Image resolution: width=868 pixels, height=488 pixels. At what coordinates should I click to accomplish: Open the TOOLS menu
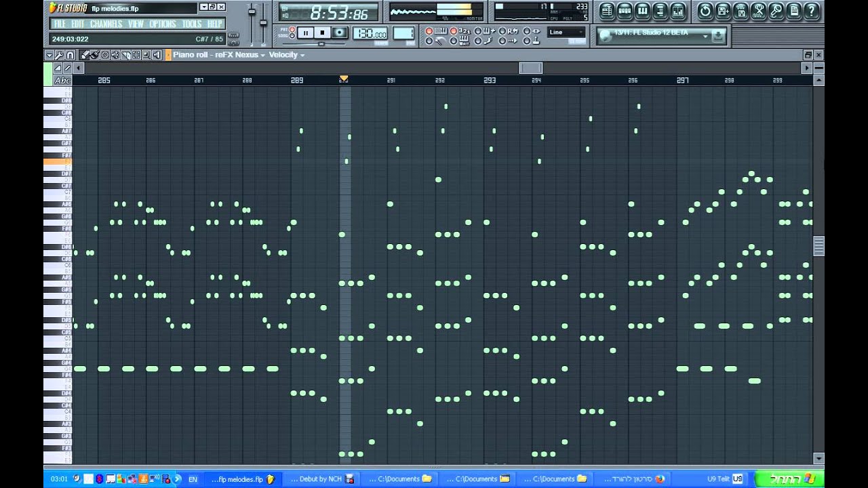click(192, 24)
